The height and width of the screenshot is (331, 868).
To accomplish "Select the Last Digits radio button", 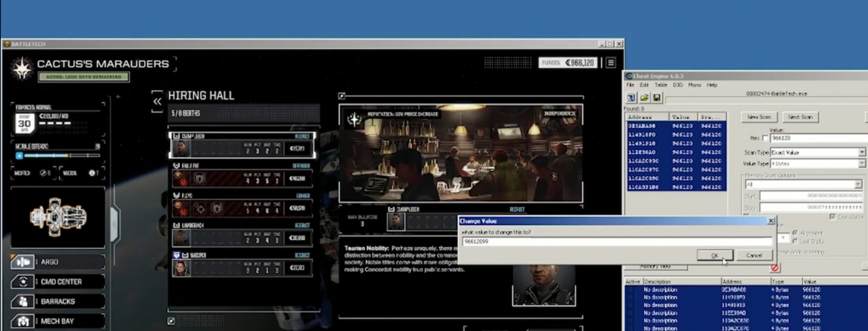I will [x=794, y=241].
